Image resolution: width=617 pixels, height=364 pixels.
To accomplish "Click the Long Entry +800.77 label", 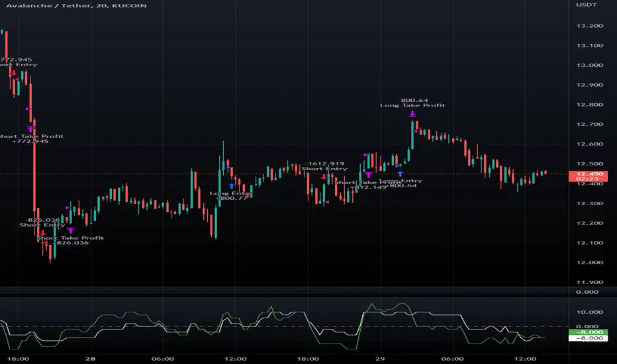I will click(x=231, y=196).
